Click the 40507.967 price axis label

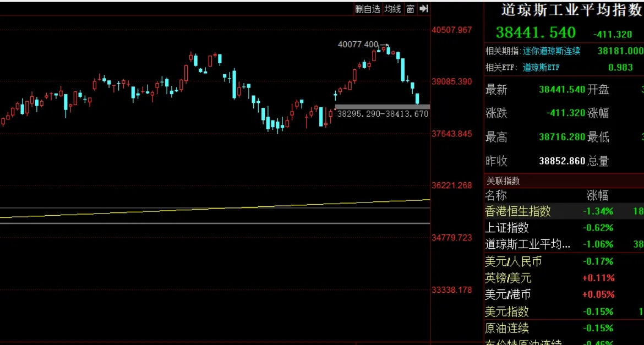452,30
